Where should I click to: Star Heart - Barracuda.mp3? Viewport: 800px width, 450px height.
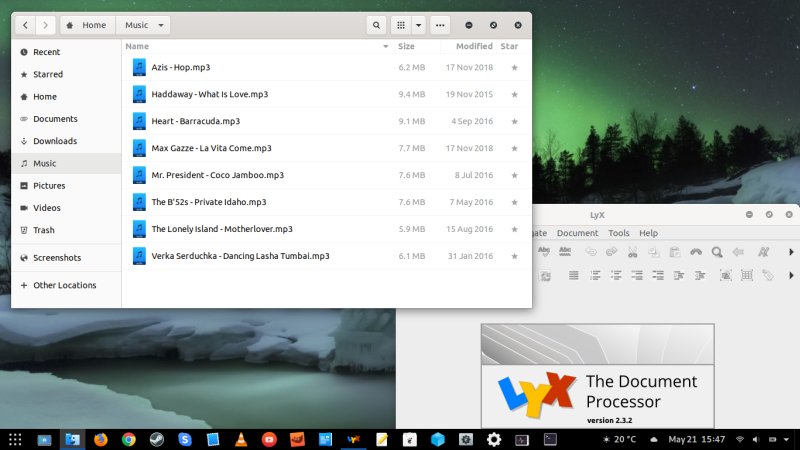pos(514,121)
